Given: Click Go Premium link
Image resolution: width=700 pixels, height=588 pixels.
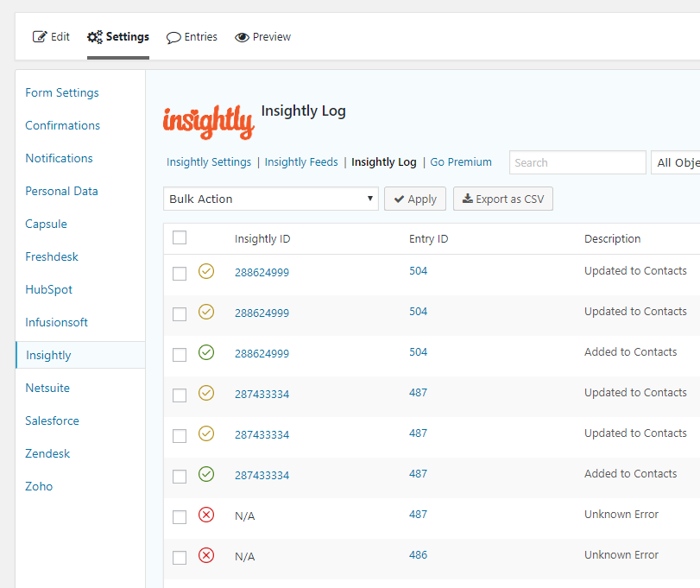Looking at the screenshot, I should point(461,162).
